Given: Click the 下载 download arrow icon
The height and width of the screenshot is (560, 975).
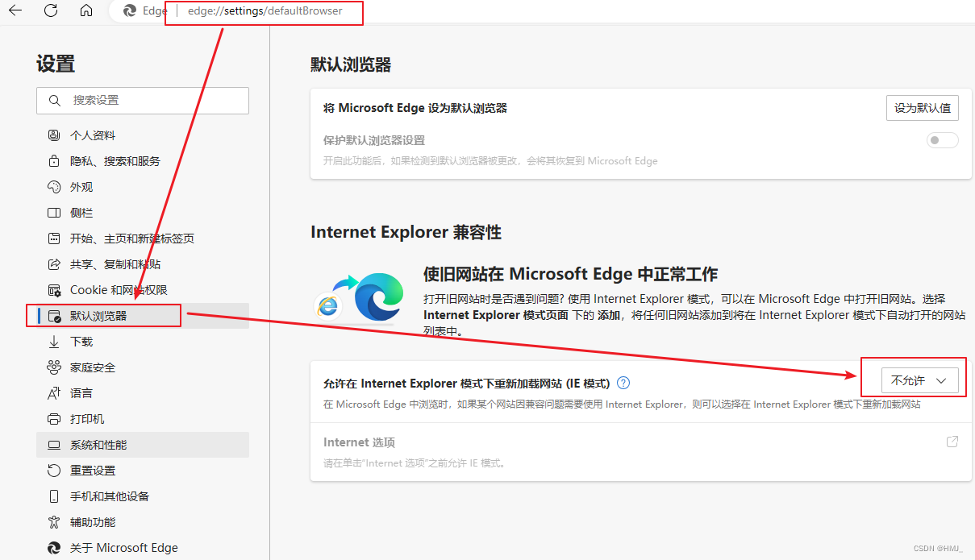Looking at the screenshot, I should [54, 342].
